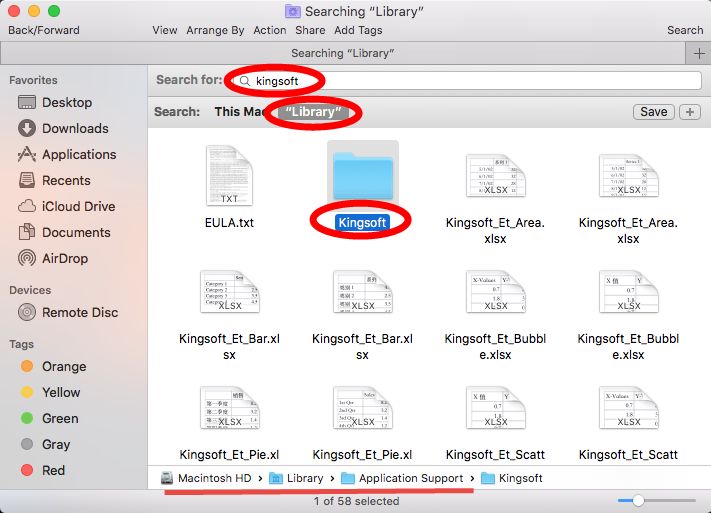Viewport: 711px width, 513px height.
Task: Filter by the Orange tag
Action: (x=54, y=366)
